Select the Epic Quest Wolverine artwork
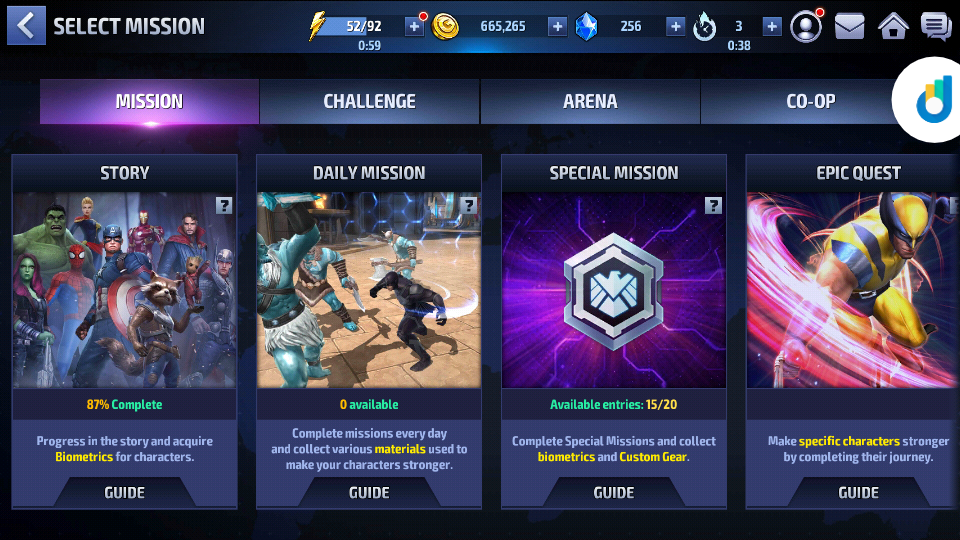This screenshot has width=960, height=540. click(x=853, y=290)
